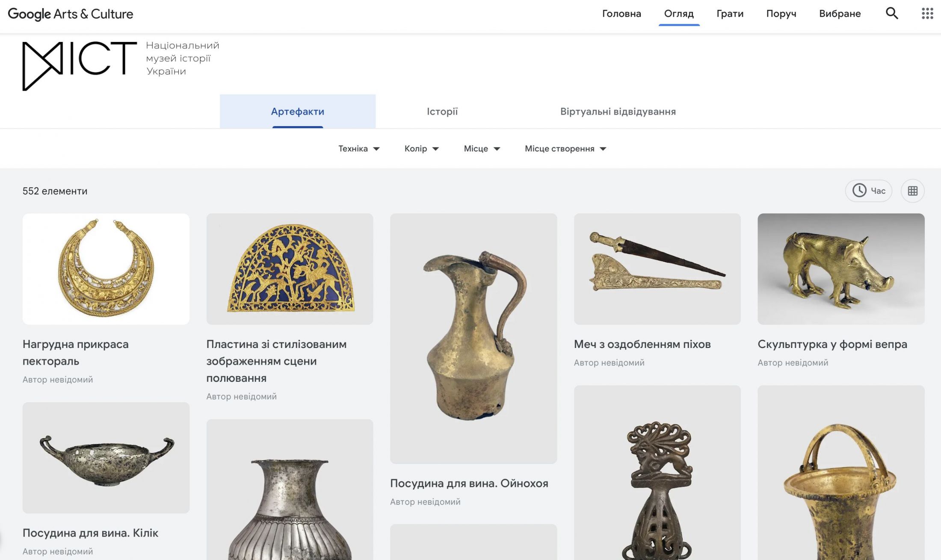Switch to grid view icon
This screenshot has width=941, height=560.
tap(913, 191)
